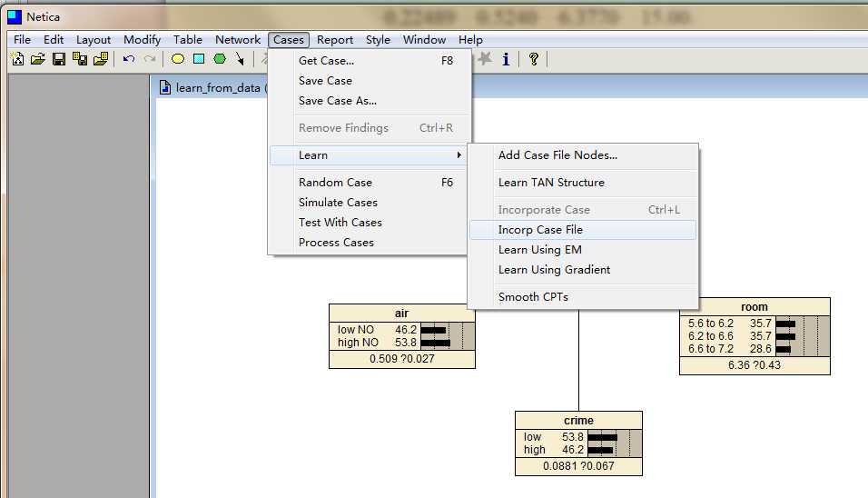Select Learn Using Gradient option
The height and width of the screenshot is (498, 868).
click(583, 270)
